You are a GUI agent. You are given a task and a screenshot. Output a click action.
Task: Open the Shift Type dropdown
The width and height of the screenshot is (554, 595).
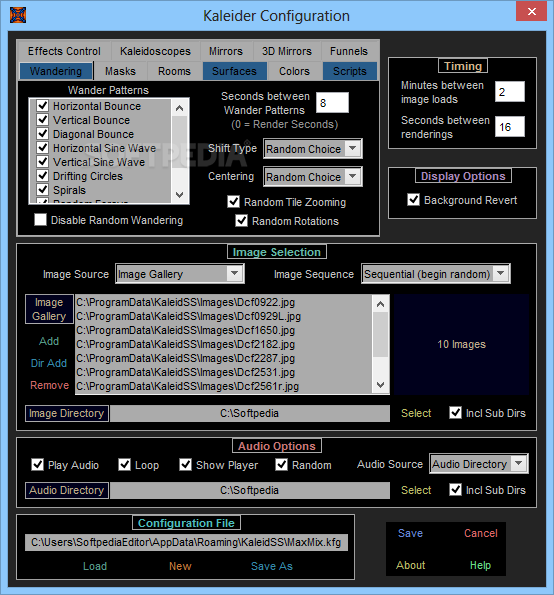[313, 149]
